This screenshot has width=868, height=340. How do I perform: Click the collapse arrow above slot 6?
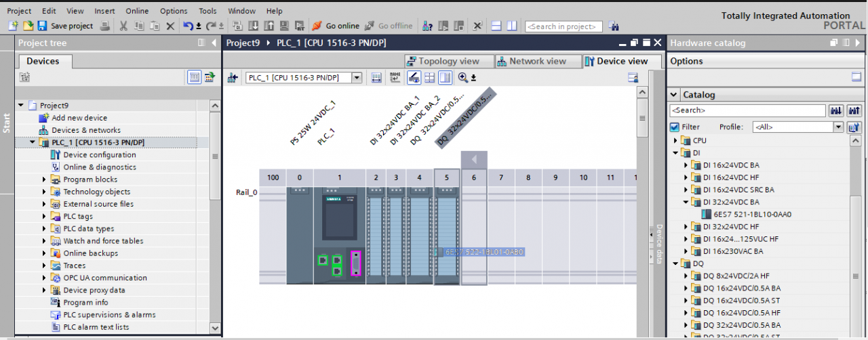[474, 160]
